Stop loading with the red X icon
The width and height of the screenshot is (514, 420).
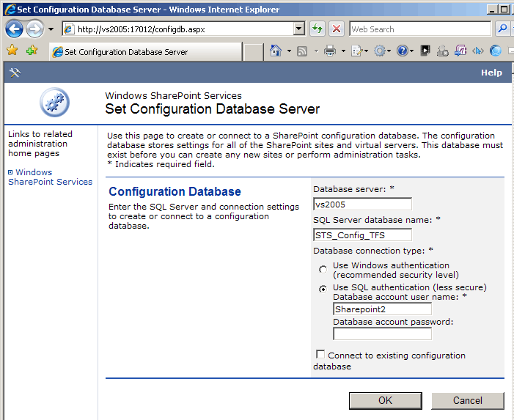(337, 29)
